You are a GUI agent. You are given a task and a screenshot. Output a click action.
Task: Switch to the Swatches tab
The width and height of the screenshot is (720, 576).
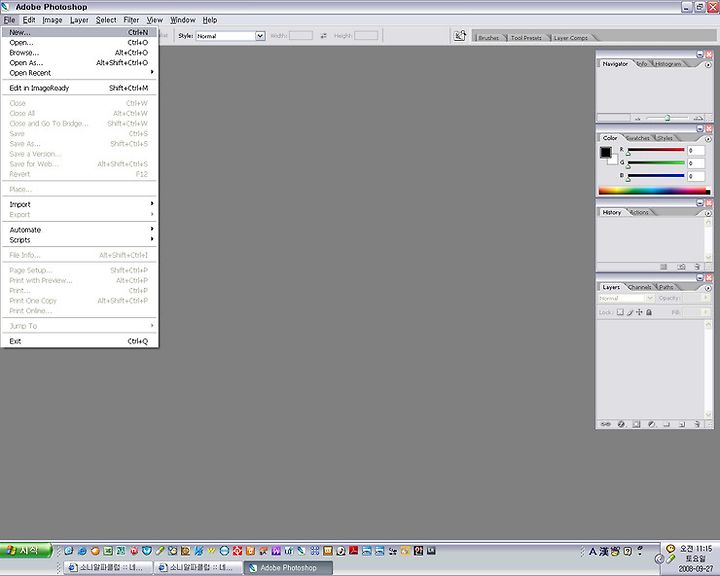click(x=638, y=138)
